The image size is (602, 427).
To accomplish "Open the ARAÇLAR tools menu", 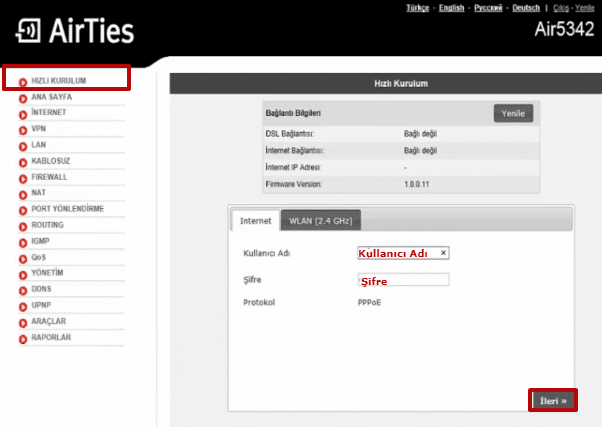I will click(48, 321).
